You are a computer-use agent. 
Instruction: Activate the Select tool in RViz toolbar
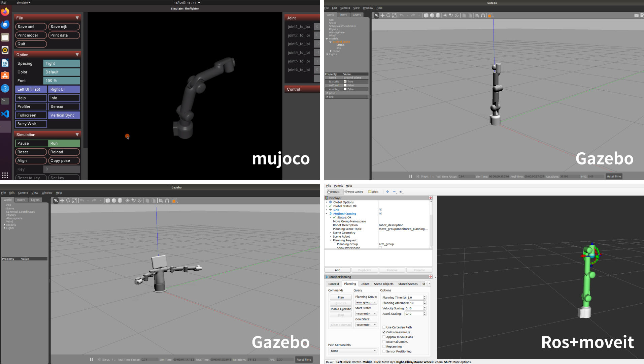[373, 192]
